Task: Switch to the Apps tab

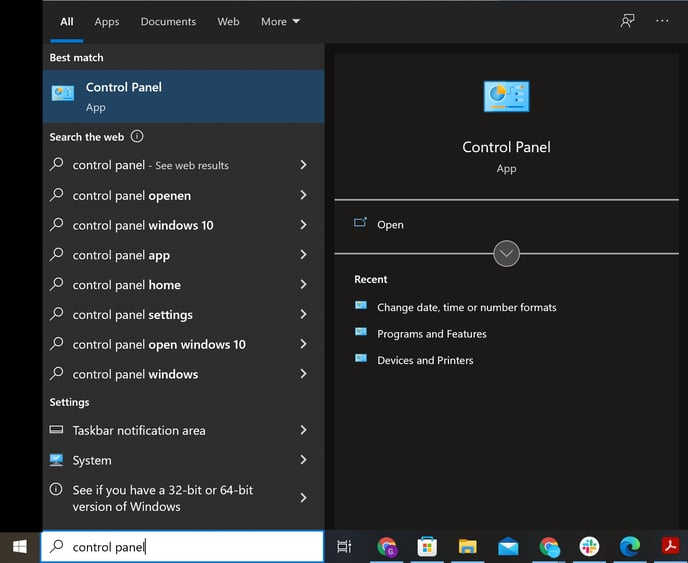Action: pos(107,21)
